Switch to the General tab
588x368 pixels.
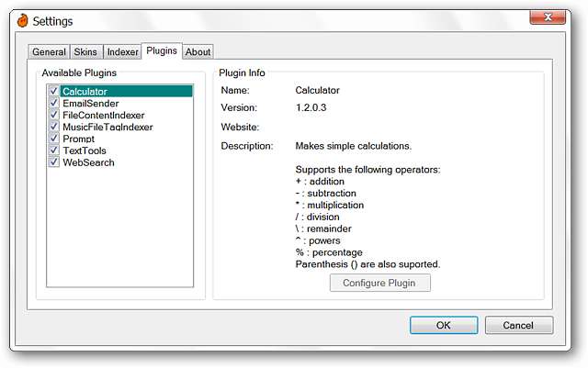[49, 51]
